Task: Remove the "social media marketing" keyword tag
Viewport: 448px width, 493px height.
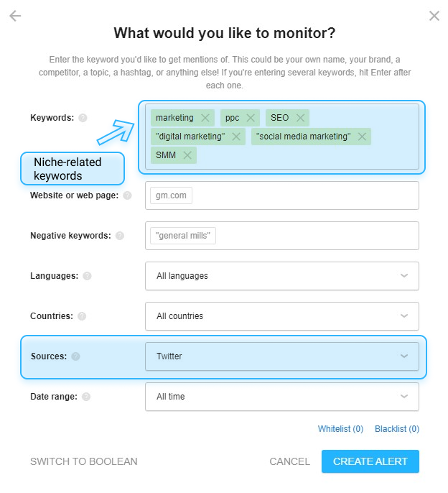Action: (362, 137)
